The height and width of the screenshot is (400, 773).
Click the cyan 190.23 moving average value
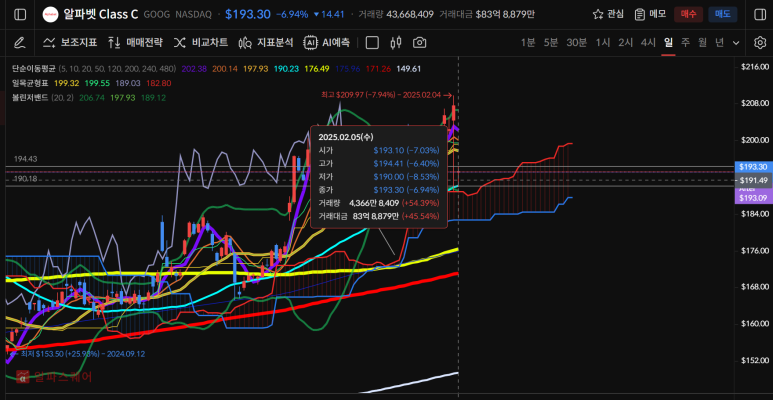[287, 69]
